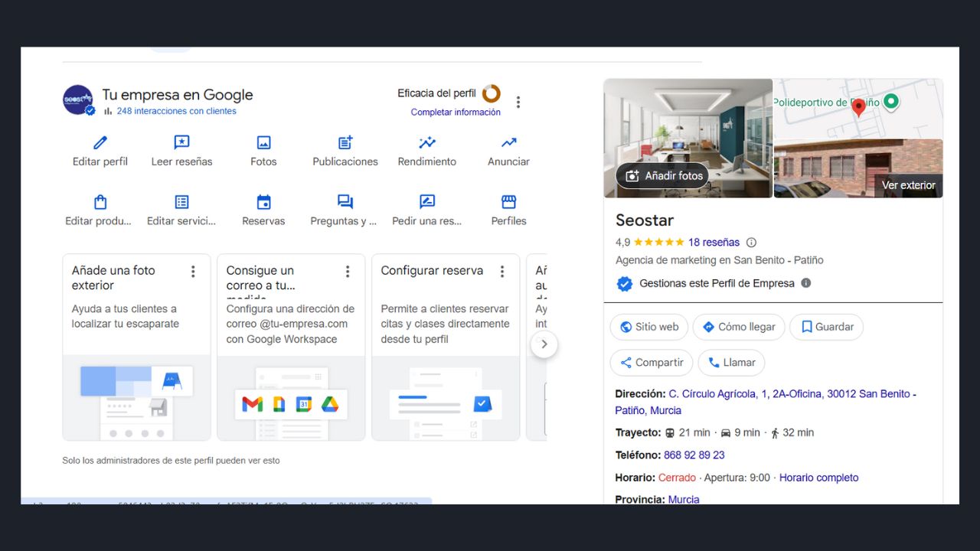Open Editar productos shopping bag icon
The image size is (980, 551).
(100, 202)
